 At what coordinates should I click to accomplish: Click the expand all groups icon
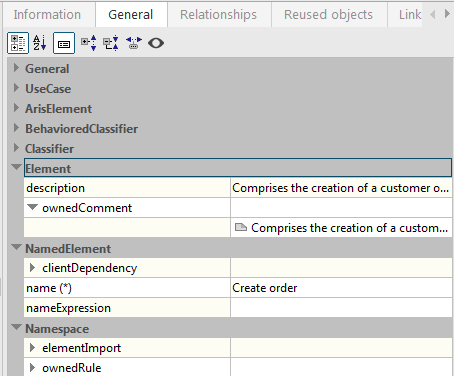[x=89, y=43]
